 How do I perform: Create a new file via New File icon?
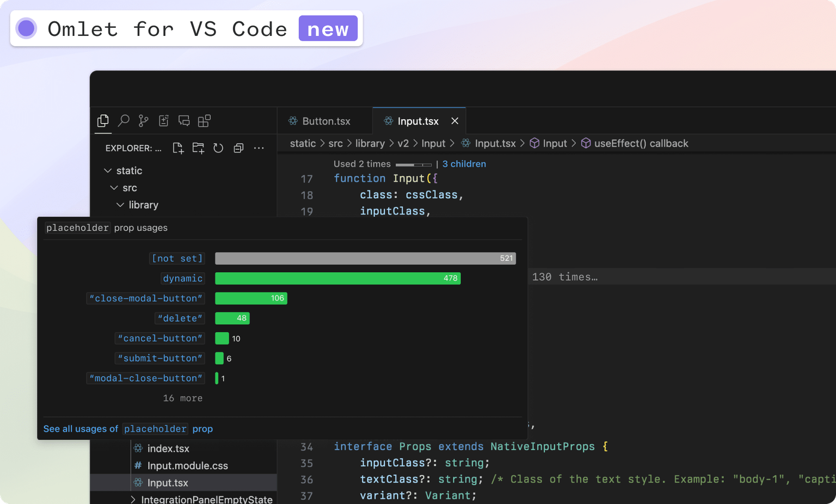pyautogui.click(x=178, y=147)
